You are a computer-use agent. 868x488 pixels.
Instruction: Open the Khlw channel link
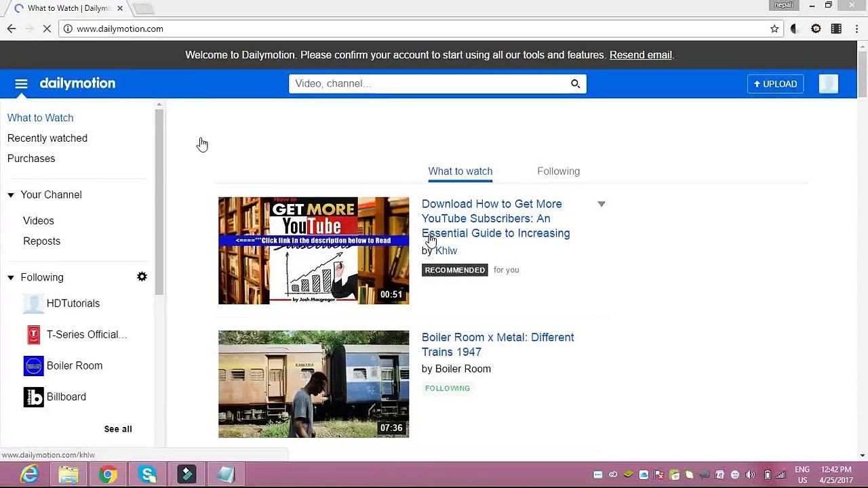pos(446,251)
